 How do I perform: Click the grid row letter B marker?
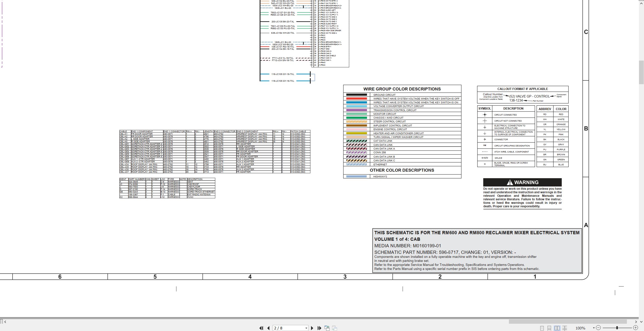(x=586, y=128)
